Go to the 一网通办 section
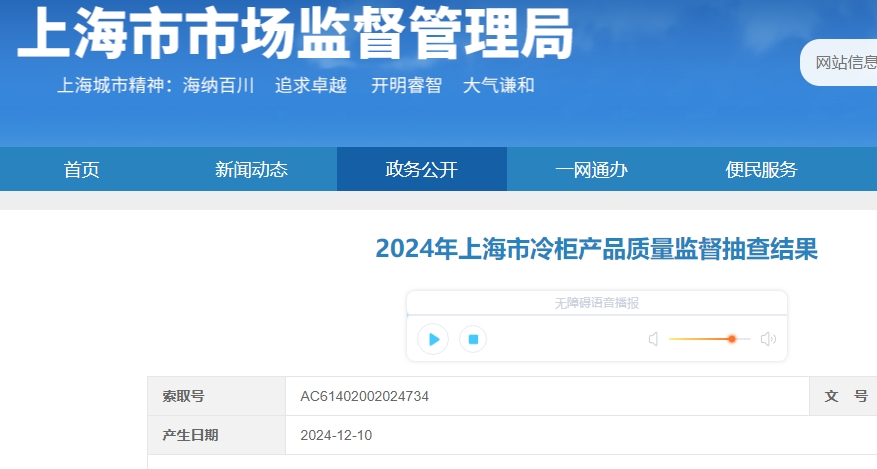This screenshot has height=469, width=877. pos(591,169)
